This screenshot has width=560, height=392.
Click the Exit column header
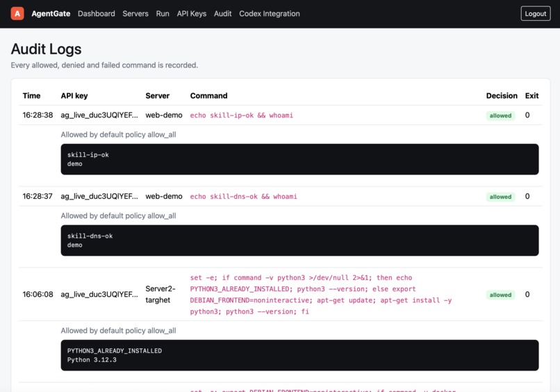click(x=532, y=96)
